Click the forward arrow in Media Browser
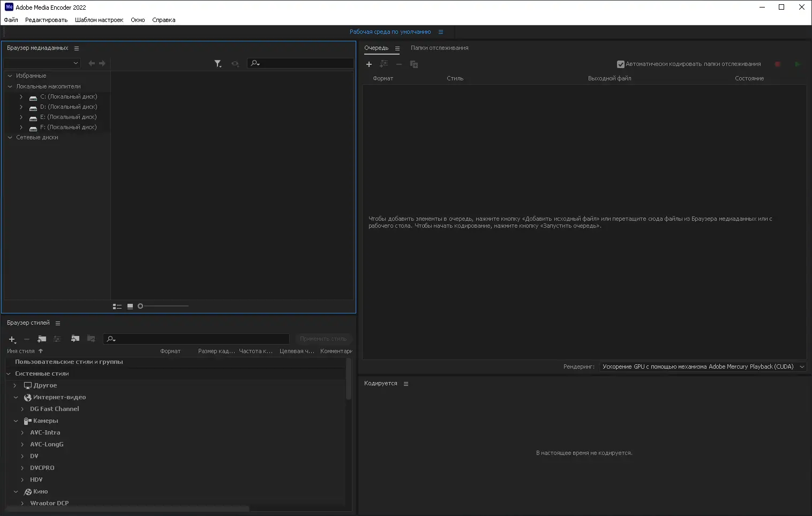Image resolution: width=812 pixels, height=516 pixels. tap(102, 63)
